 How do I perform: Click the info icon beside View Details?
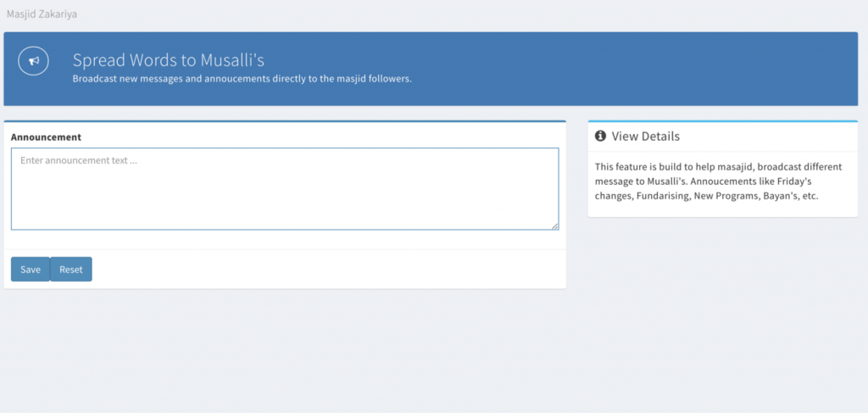point(600,136)
